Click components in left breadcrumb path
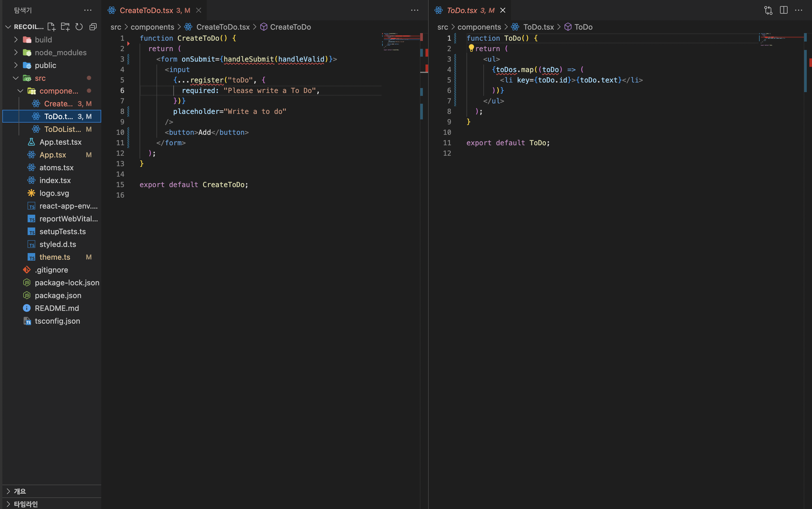The width and height of the screenshot is (812, 509). pos(152,27)
